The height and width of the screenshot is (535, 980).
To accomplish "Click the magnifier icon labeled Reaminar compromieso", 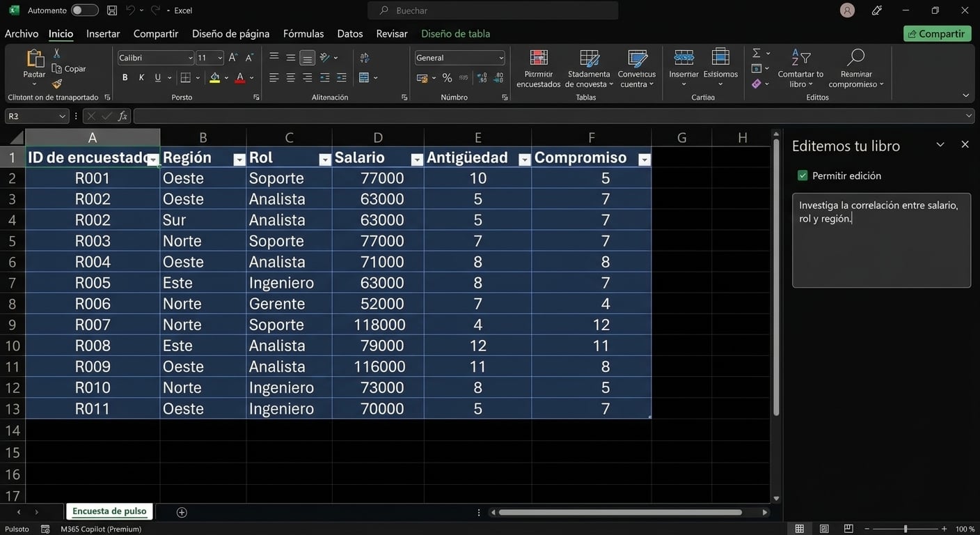I will (855, 58).
